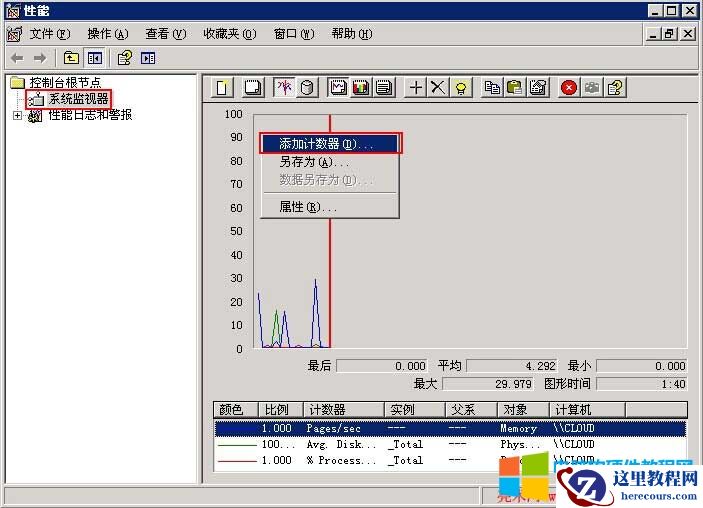This screenshot has width=703, height=508.
Task: Restore the inner console window
Action: [x=670, y=34]
